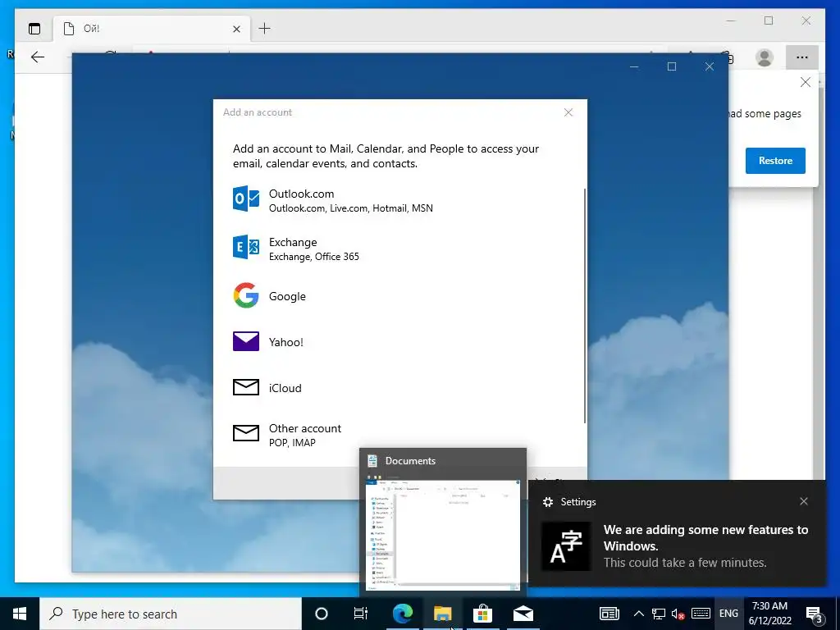Click the Restore button in Edge
This screenshot has height=630, width=840.
(x=775, y=161)
